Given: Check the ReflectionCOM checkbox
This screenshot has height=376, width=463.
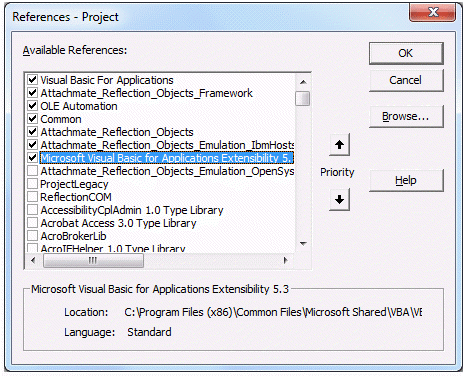Looking at the screenshot, I should click(32, 197).
